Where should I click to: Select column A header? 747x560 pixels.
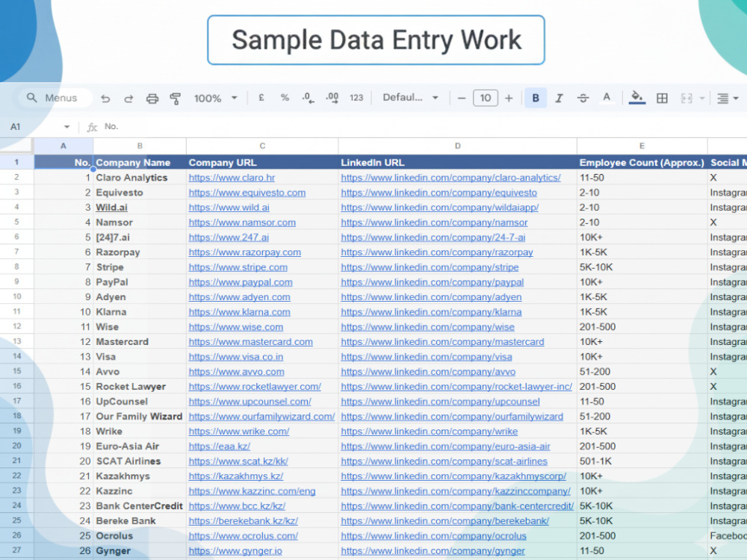63,146
